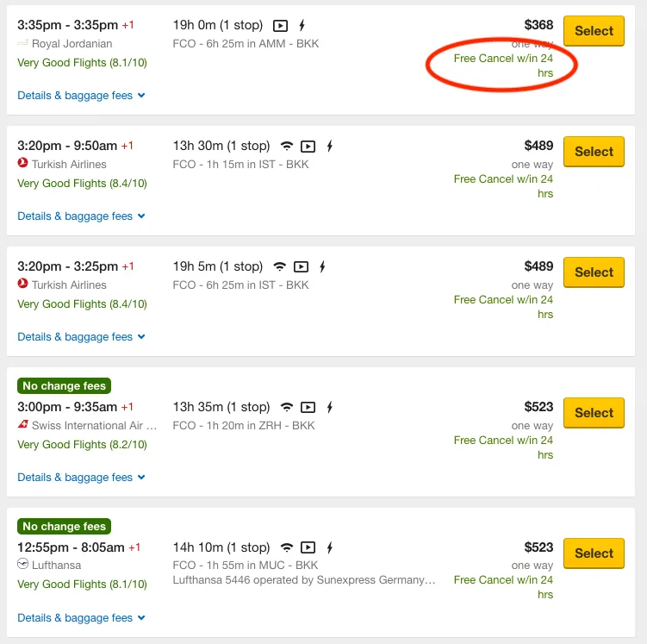Expand Details & baggage fees for the 19h 5m Turkish flight
Viewport: 647px width, 644px height.
click(x=81, y=337)
